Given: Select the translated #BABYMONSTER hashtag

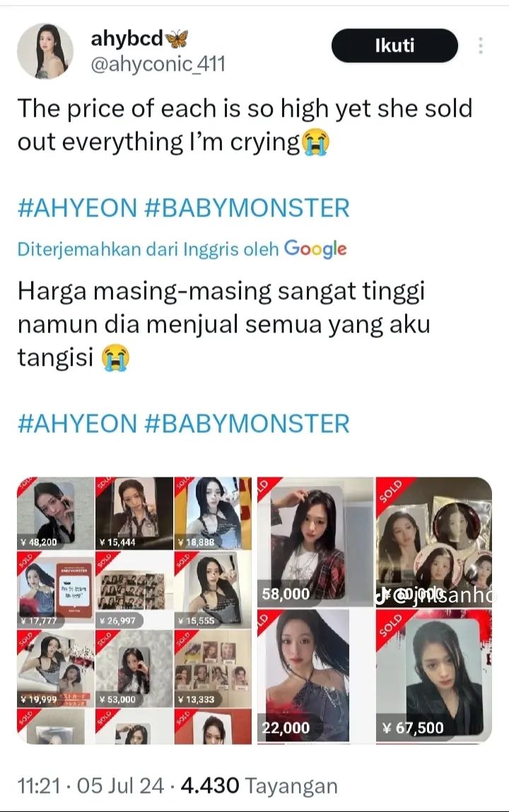Looking at the screenshot, I should click(x=247, y=424).
